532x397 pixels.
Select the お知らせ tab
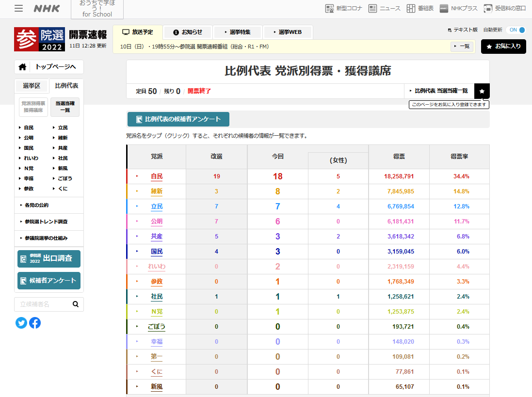pyautogui.click(x=188, y=32)
